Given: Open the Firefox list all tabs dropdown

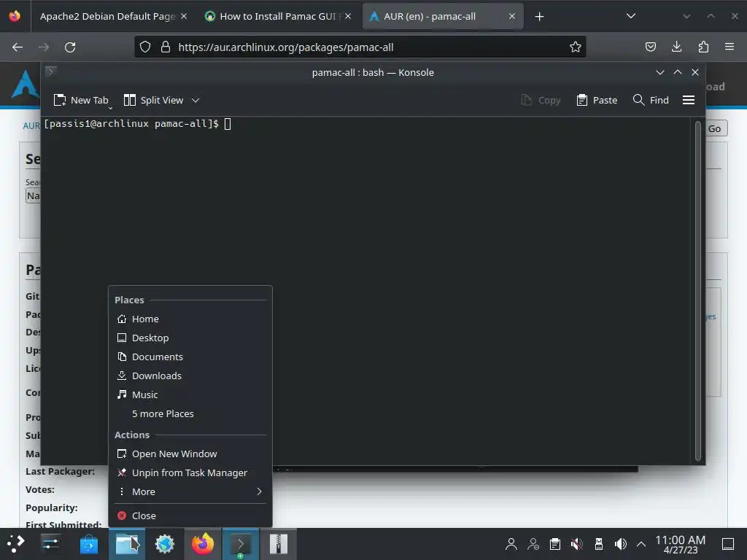Looking at the screenshot, I should (x=631, y=16).
